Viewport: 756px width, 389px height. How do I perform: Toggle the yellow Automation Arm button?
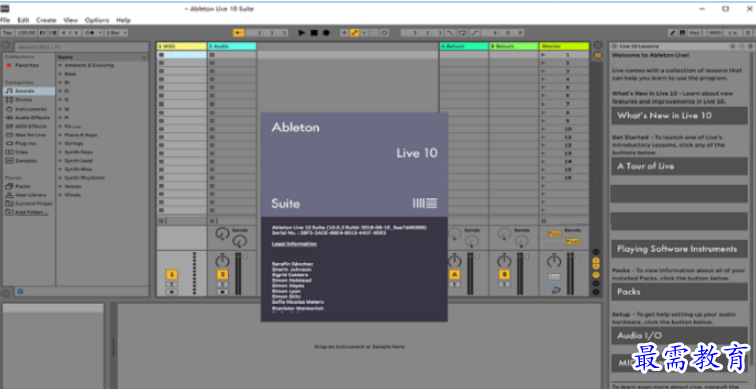(354, 33)
